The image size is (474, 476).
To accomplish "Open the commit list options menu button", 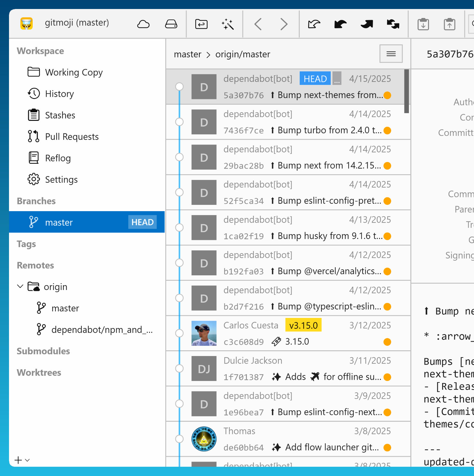I will pyautogui.click(x=391, y=54).
